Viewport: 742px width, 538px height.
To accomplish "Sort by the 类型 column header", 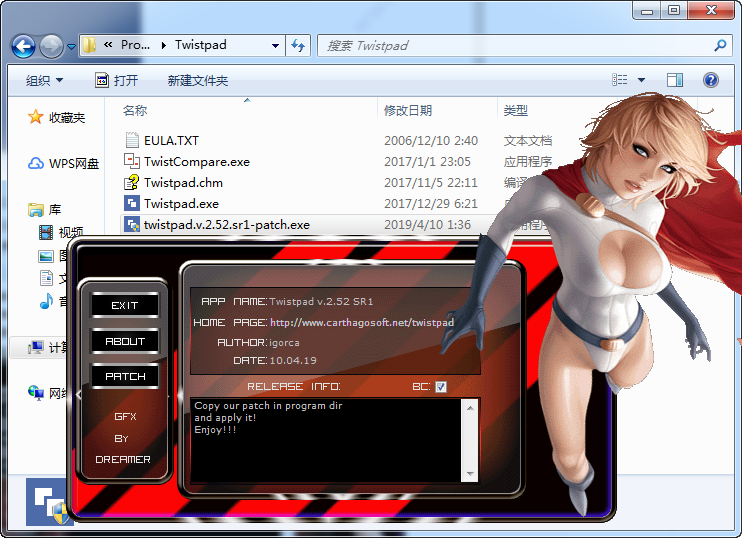I will pos(515,110).
